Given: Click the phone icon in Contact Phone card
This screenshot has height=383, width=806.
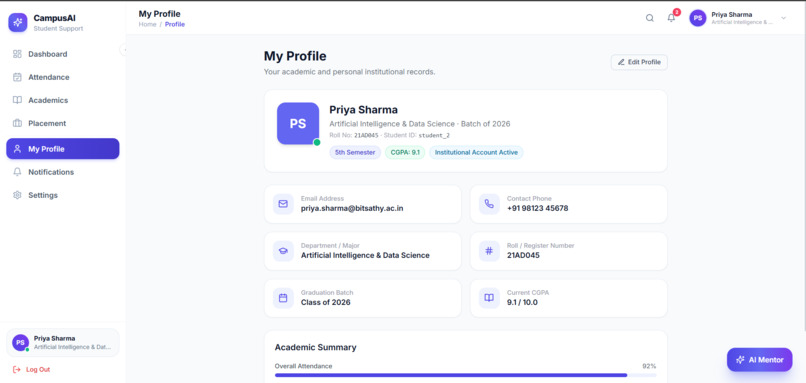Looking at the screenshot, I should pos(489,204).
